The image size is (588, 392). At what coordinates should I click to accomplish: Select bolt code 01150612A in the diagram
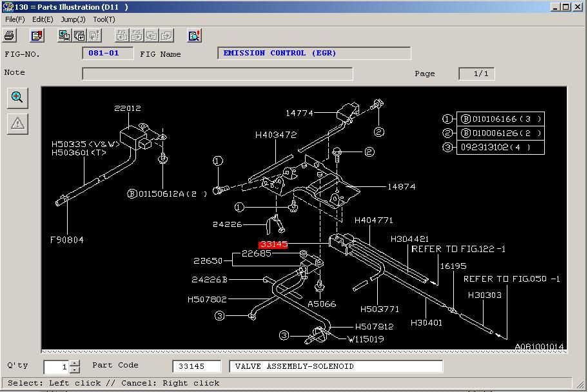(167, 194)
